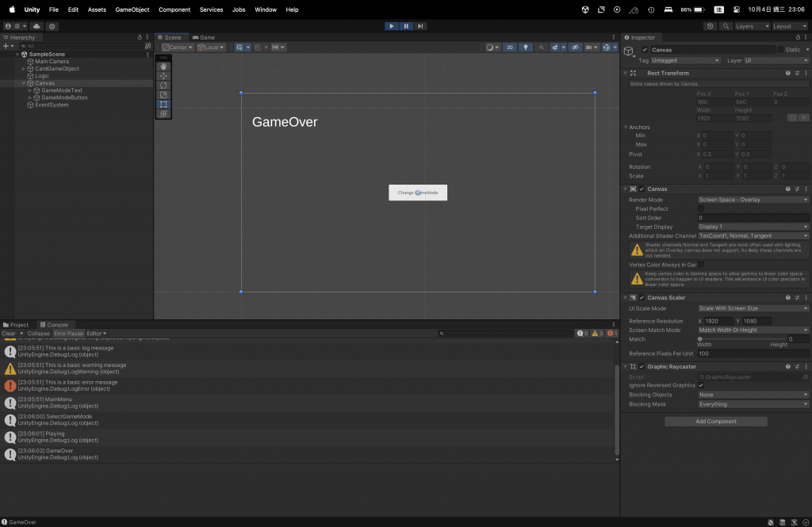Open the Tag Untagged dropdown
This screenshot has width=812, height=527.
coord(685,60)
